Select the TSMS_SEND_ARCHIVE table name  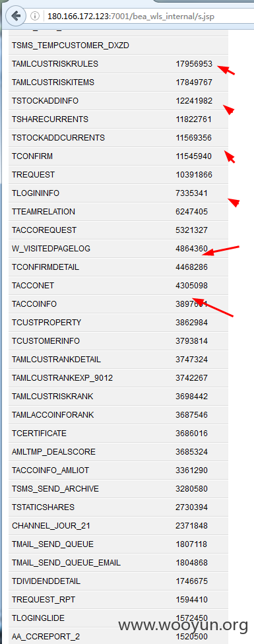tap(55, 489)
